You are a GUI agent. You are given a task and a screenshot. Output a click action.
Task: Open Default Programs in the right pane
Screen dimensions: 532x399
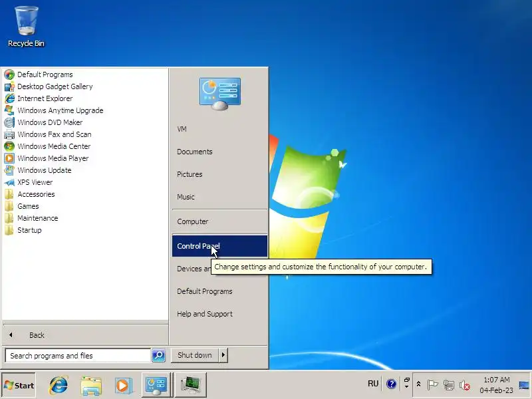click(x=219, y=291)
